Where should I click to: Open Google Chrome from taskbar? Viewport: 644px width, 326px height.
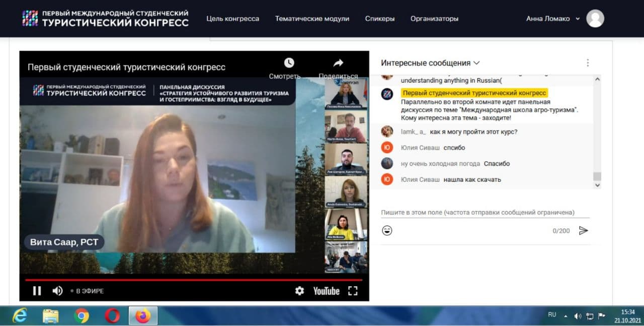[x=82, y=316]
